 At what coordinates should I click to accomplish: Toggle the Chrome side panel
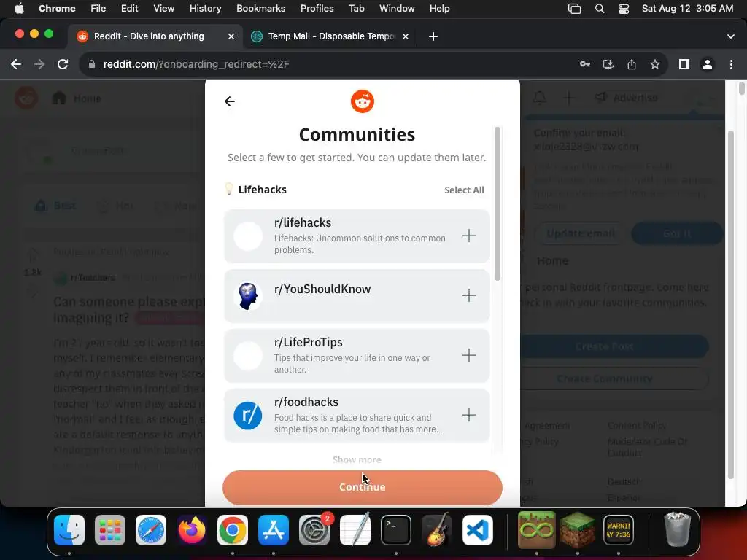point(684,64)
